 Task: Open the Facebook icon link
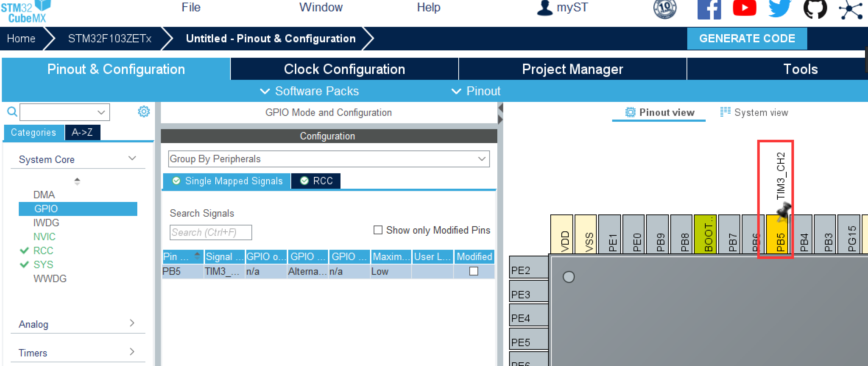click(x=709, y=9)
